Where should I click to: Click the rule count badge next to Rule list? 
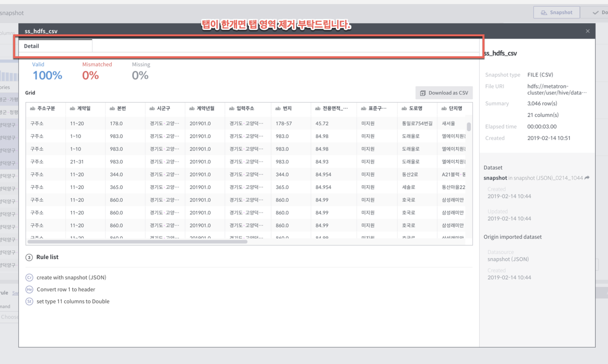point(29,257)
